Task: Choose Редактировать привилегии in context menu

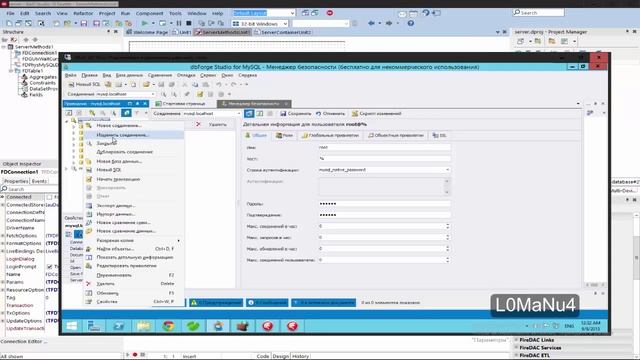Action: 135,266
